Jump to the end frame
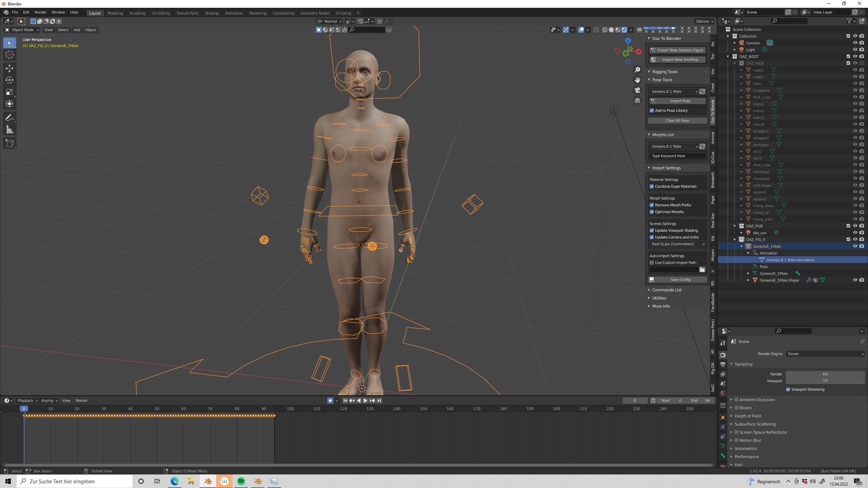Screen dimensions: 868x488 coord(379,401)
